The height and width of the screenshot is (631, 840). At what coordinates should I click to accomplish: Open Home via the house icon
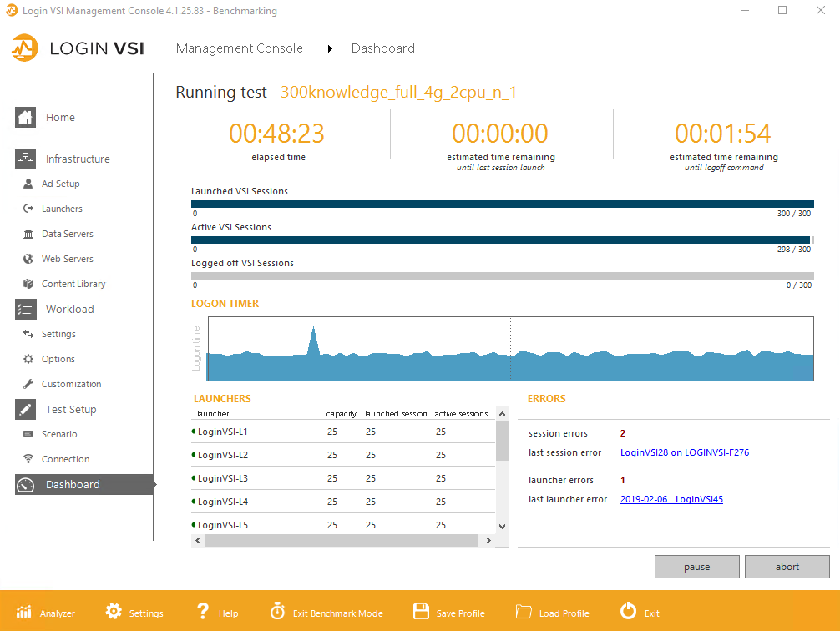click(x=25, y=118)
